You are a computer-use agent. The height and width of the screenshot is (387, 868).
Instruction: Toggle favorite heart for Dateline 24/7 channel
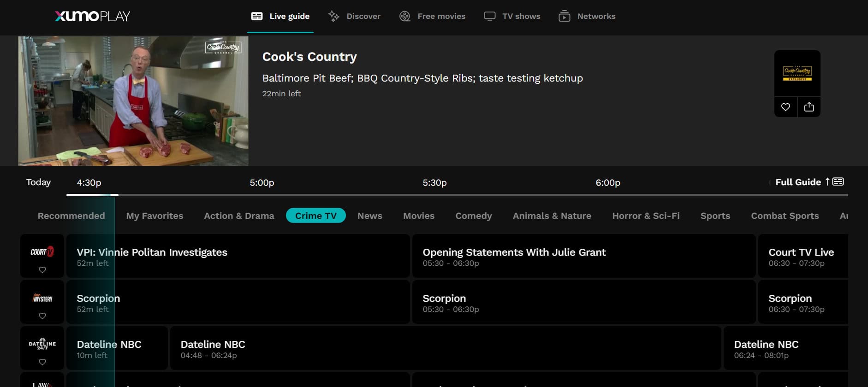(x=42, y=362)
